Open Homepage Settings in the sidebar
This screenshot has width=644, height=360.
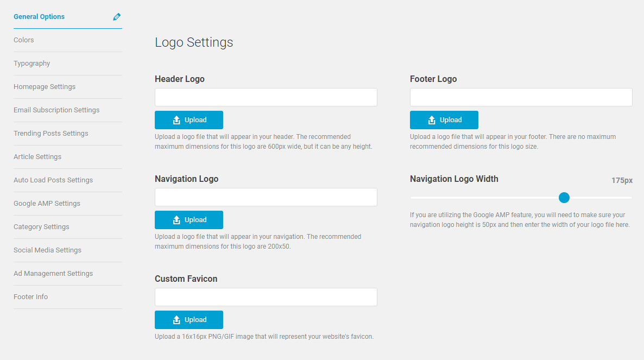coord(45,87)
